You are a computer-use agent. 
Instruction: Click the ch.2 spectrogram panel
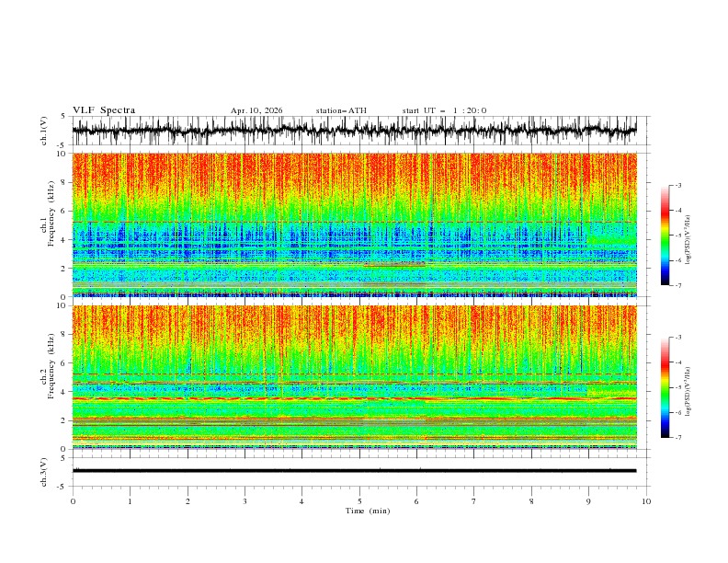[354, 377]
